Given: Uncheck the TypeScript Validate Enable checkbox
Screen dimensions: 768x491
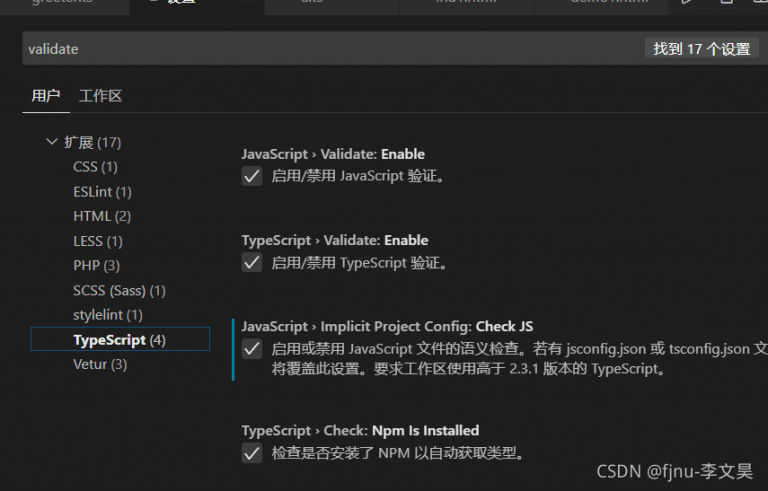Looking at the screenshot, I should (252, 263).
